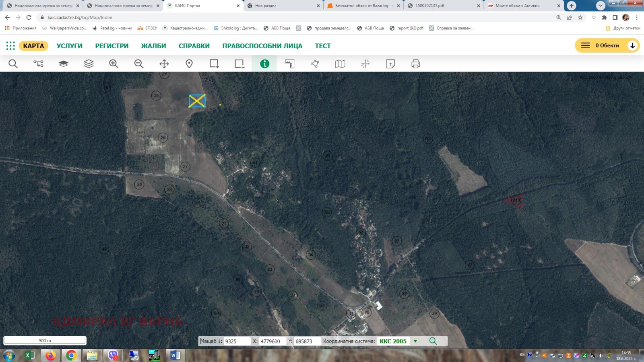The image size is (644, 362).
Task: Click the search magnifier tool in map toolbar
Action: click(x=13, y=64)
